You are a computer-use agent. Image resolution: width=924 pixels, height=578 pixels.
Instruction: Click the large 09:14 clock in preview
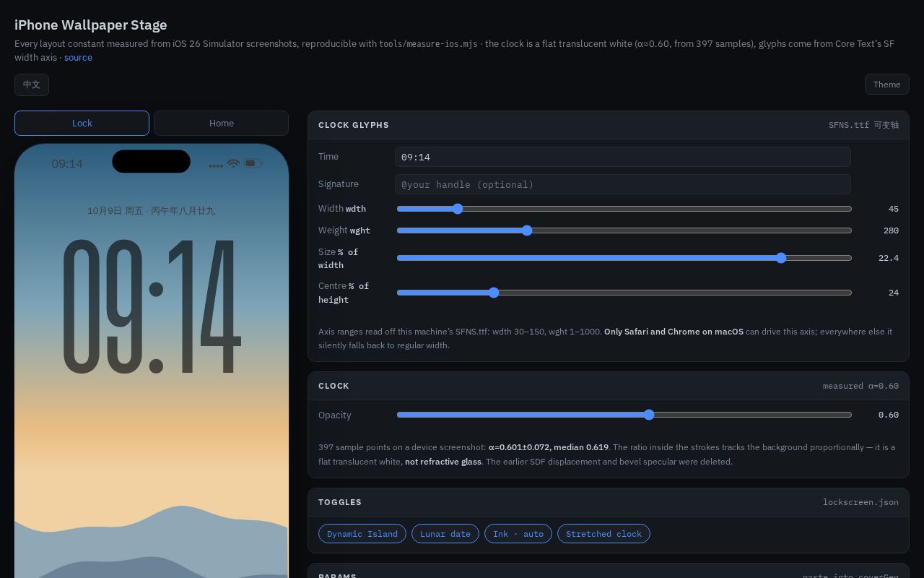[x=152, y=306]
